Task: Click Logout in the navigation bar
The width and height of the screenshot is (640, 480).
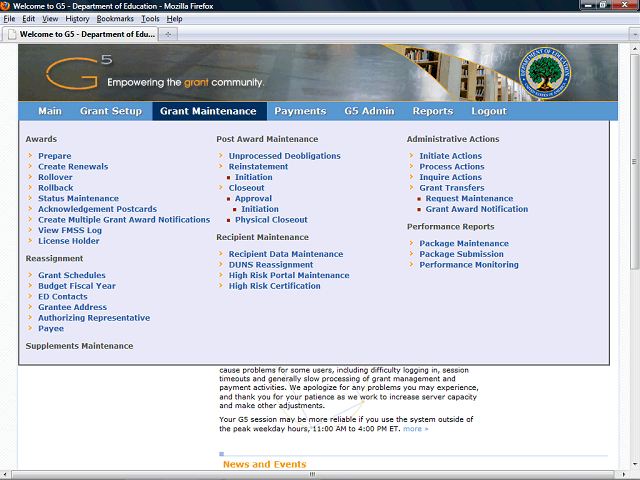Action: click(489, 111)
